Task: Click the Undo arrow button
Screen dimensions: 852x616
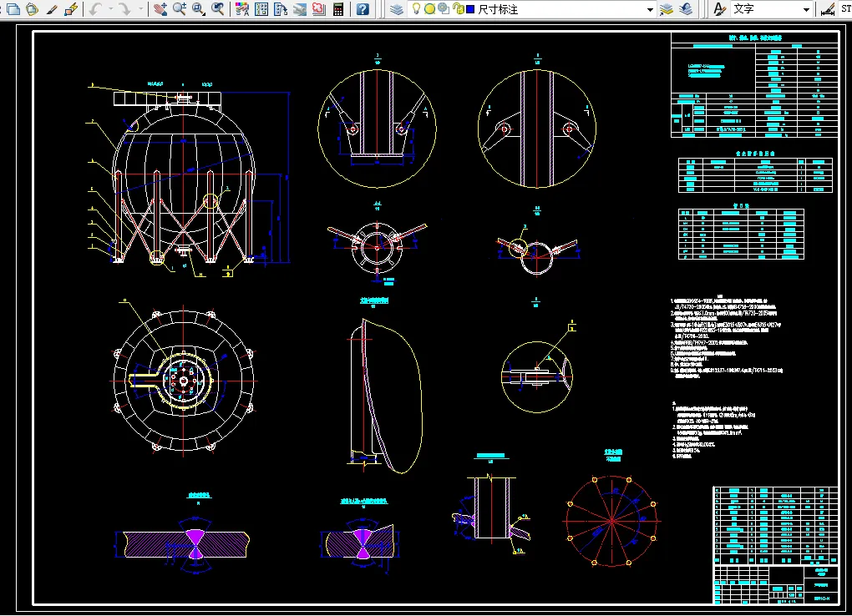Action: pos(96,9)
